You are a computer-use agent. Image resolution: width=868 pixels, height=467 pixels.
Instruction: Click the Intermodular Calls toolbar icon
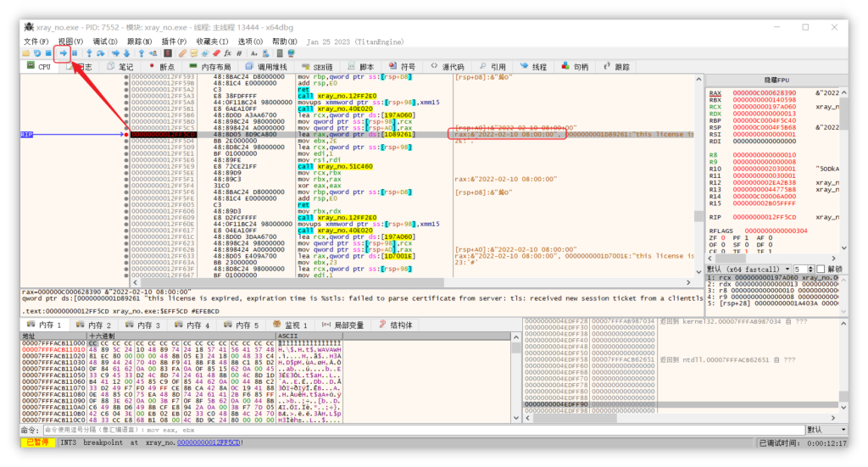(x=265, y=53)
